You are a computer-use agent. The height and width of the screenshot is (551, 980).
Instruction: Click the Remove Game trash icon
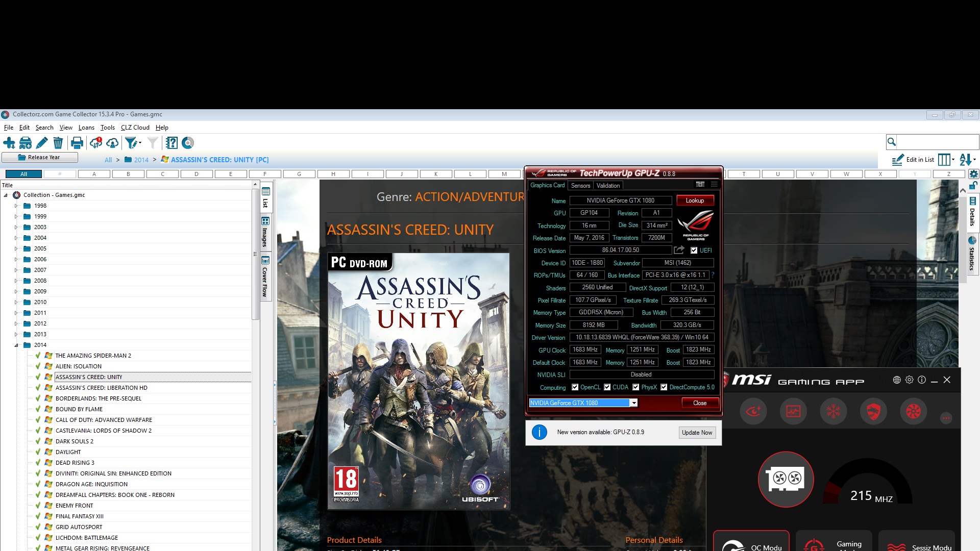click(x=58, y=143)
